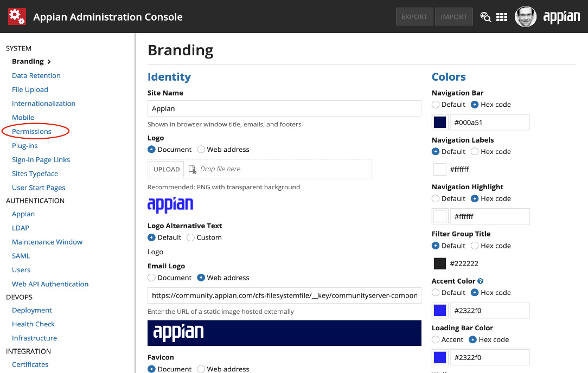The width and height of the screenshot is (588, 373).
Task: Click the Loading Bar Color blue swatch
Action: click(x=440, y=357)
